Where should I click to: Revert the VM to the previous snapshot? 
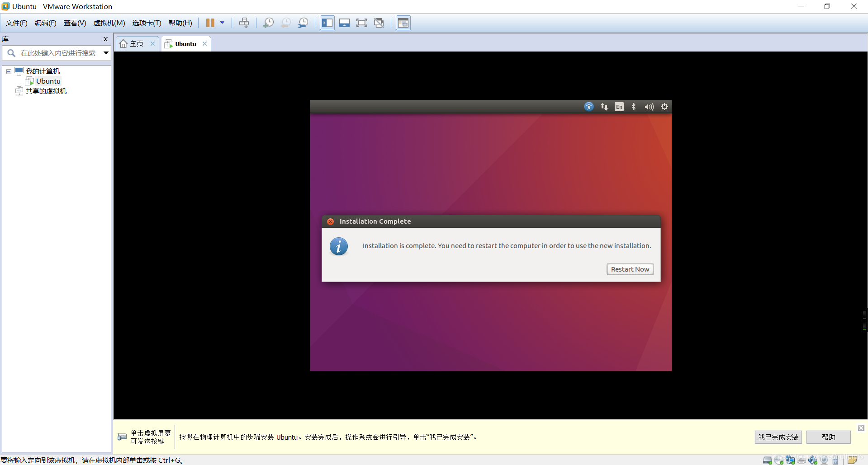(286, 23)
